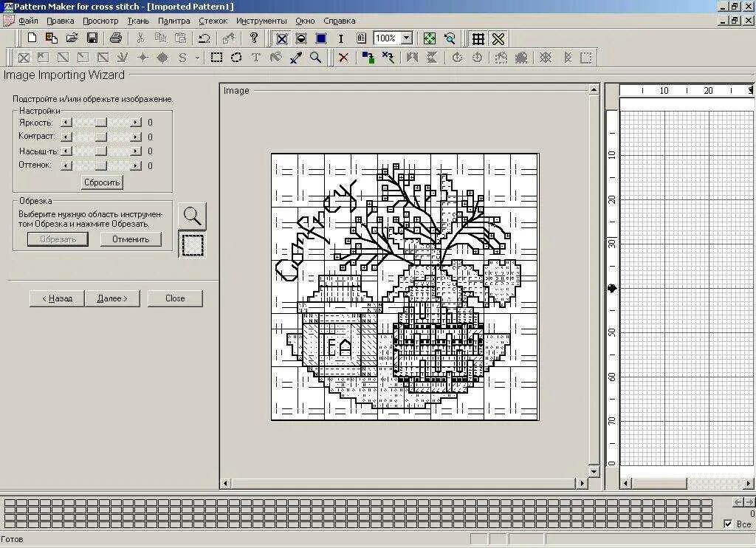Open the 100% zoom dropdown
The height and width of the screenshot is (548, 756).
[407, 38]
